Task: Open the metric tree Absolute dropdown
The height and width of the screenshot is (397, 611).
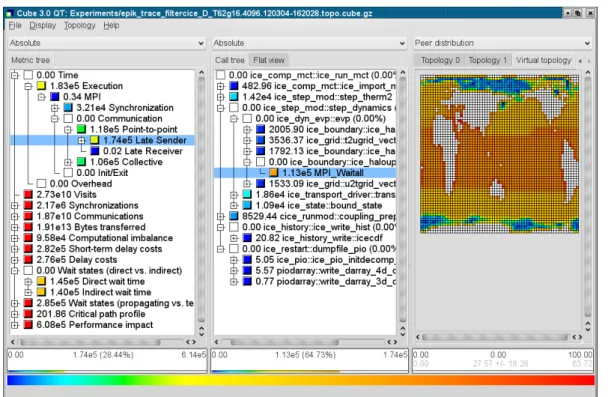Action: click(106, 43)
